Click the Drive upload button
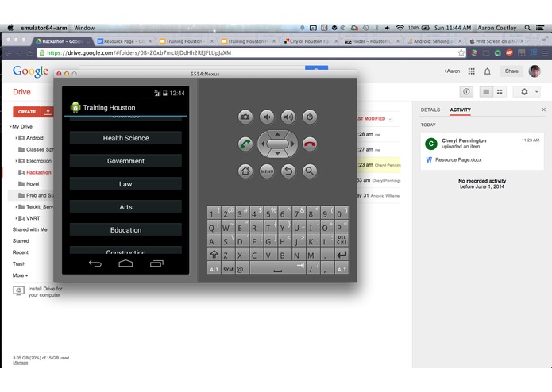The width and height of the screenshot is (552, 392). [48, 112]
